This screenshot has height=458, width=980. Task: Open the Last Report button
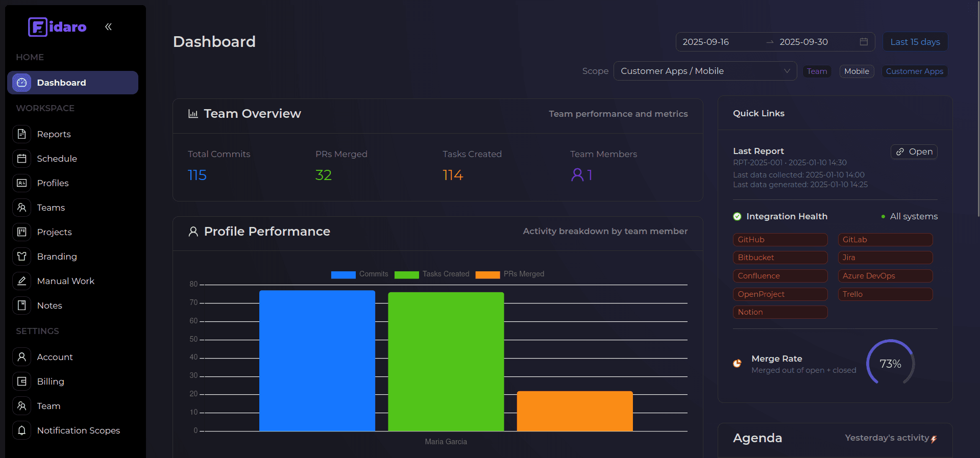coord(914,151)
